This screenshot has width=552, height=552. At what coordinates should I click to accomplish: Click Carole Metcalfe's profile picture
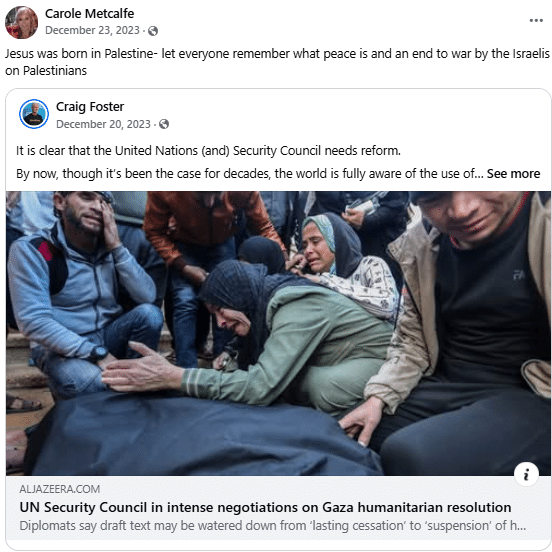(x=21, y=22)
